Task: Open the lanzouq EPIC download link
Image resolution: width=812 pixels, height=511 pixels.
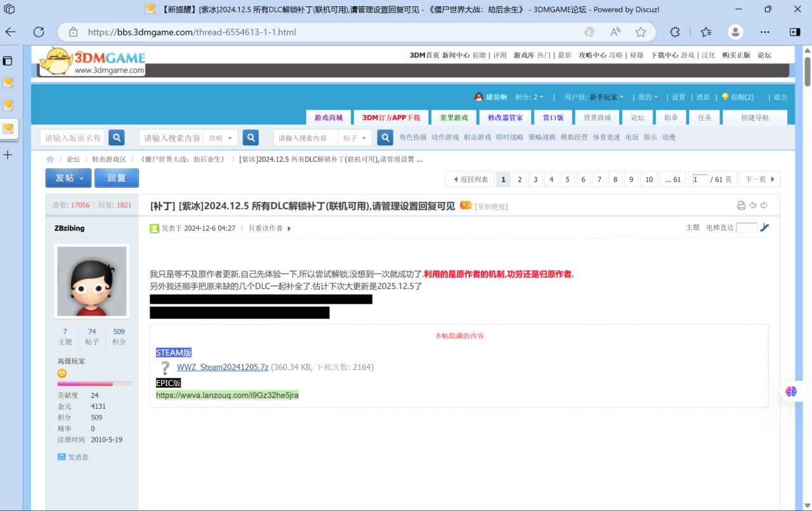Action: coord(227,395)
